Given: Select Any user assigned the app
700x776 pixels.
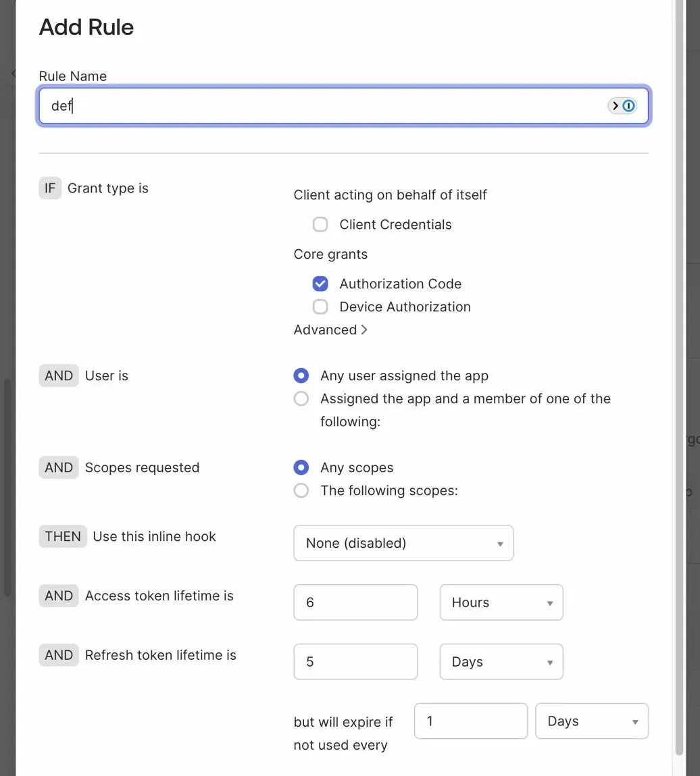Looking at the screenshot, I should tap(301, 376).
